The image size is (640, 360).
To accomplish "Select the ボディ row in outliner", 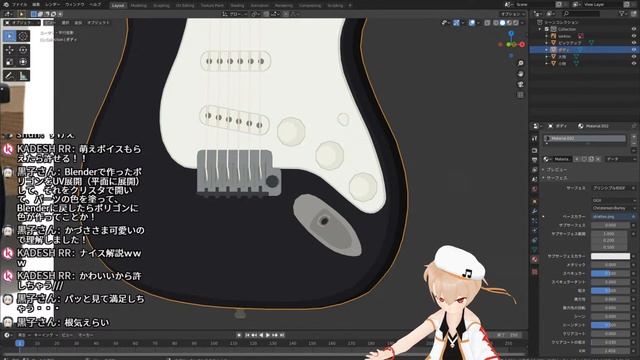I will 584,49.
